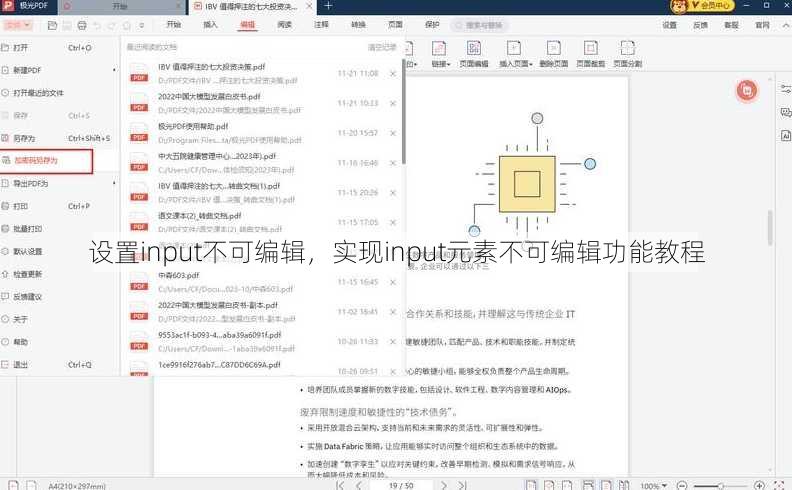This screenshot has width=792, height=490.
Task: Open recent file 语文课本(2)_转曲文档.pdf
Action: click(x=263, y=223)
